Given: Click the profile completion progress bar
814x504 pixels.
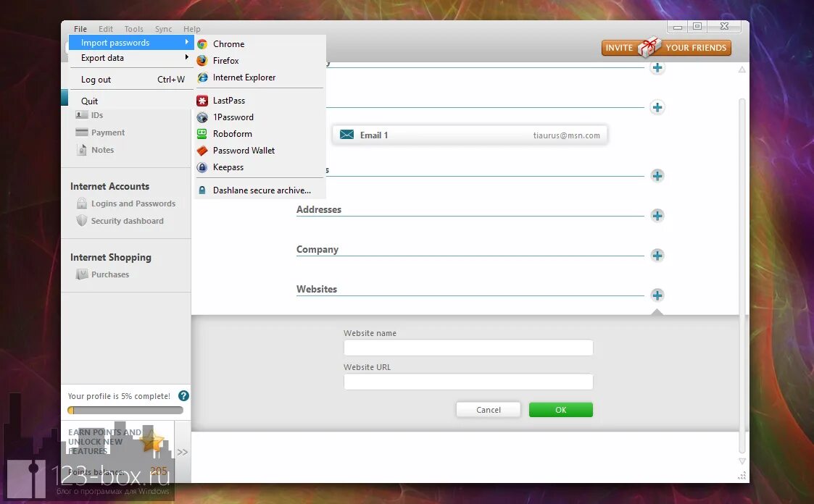Looking at the screenshot, I should tap(125, 410).
